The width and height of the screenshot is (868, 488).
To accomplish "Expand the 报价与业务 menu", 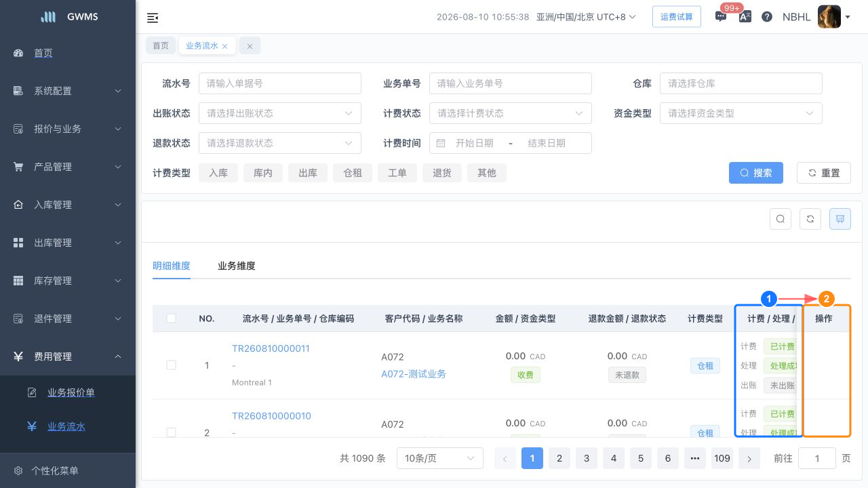I will point(68,129).
